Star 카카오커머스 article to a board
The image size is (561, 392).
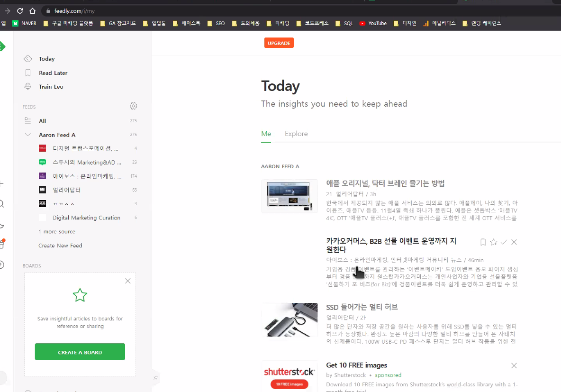pyautogui.click(x=493, y=242)
